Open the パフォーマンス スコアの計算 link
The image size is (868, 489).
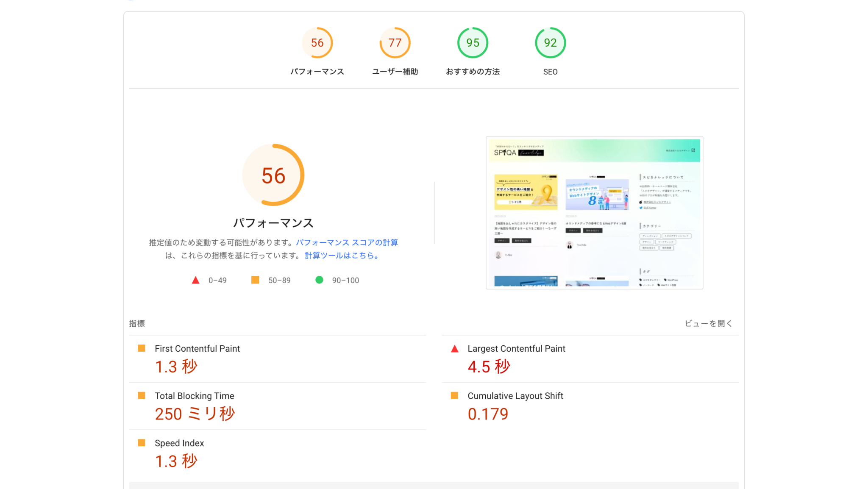(346, 242)
